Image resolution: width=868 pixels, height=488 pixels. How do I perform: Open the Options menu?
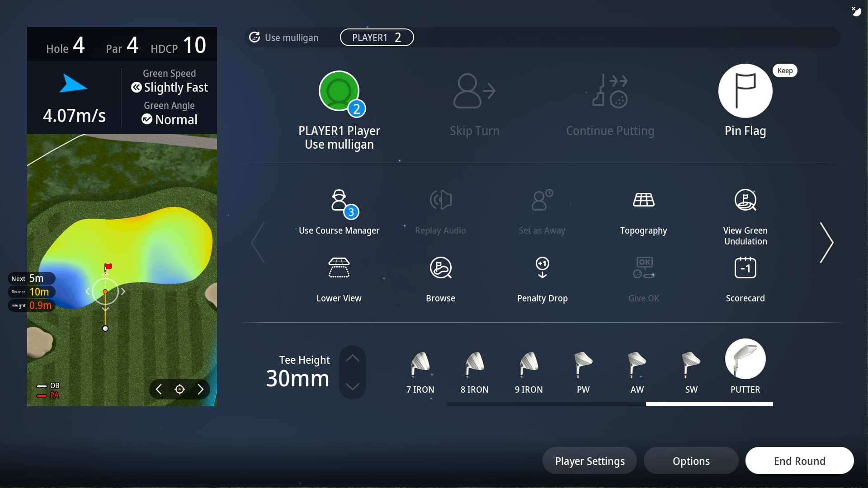point(691,461)
